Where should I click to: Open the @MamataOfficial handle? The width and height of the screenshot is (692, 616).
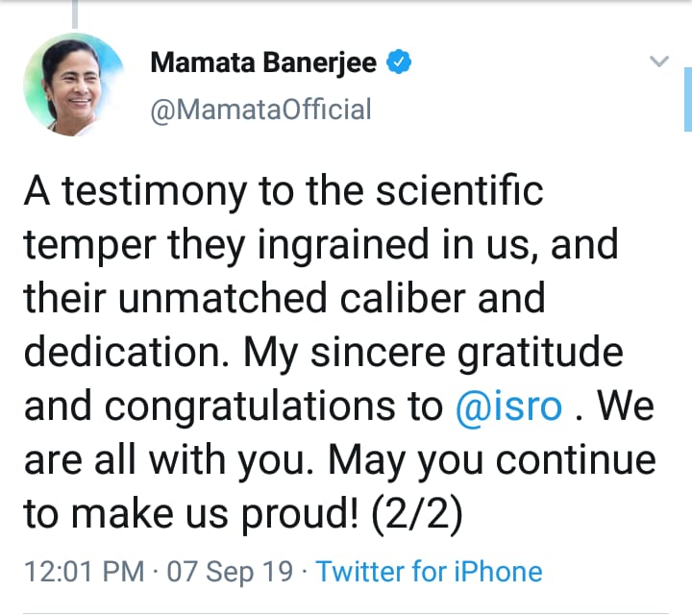click(260, 110)
